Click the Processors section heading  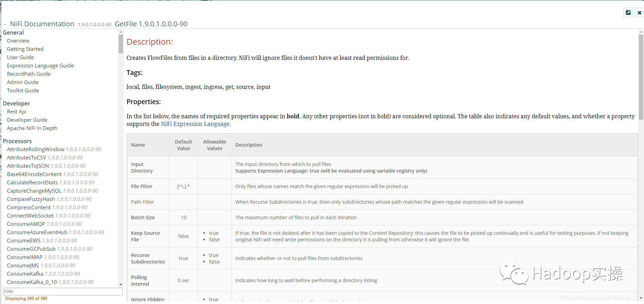tap(17, 141)
